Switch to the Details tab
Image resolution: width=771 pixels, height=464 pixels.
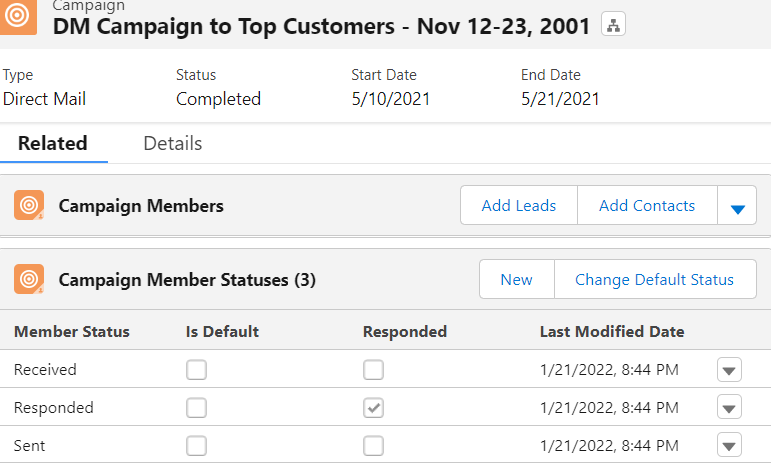pos(173,144)
